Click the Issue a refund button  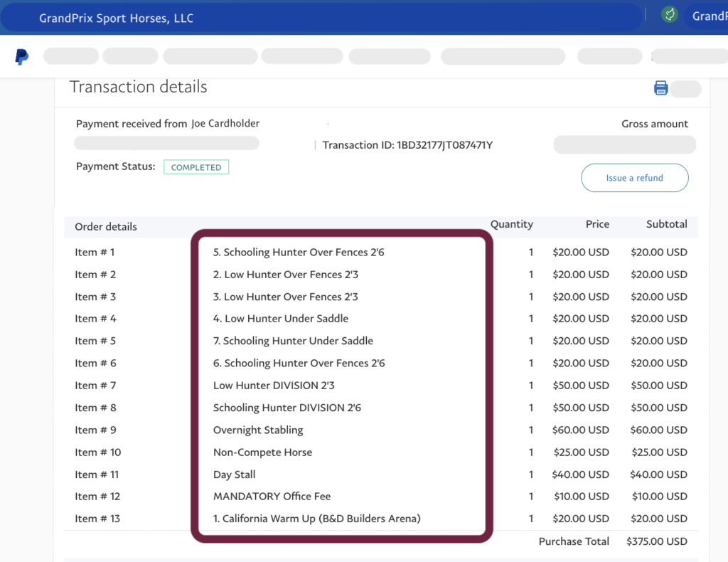click(x=634, y=177)
